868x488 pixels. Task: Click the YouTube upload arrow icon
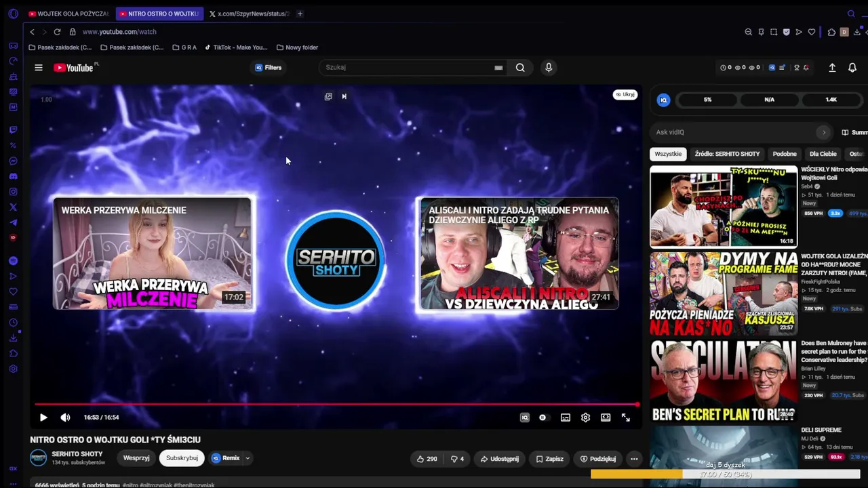tap(832, 68)
